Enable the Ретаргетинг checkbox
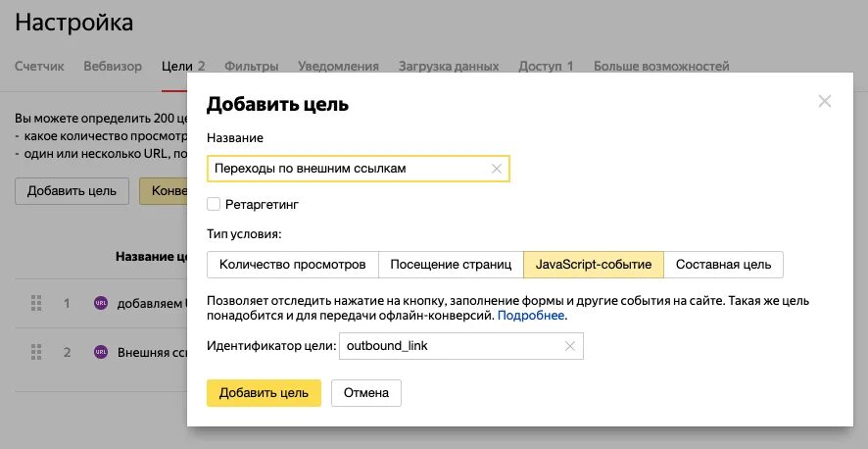The image size is (868, 449). point(214,204)
